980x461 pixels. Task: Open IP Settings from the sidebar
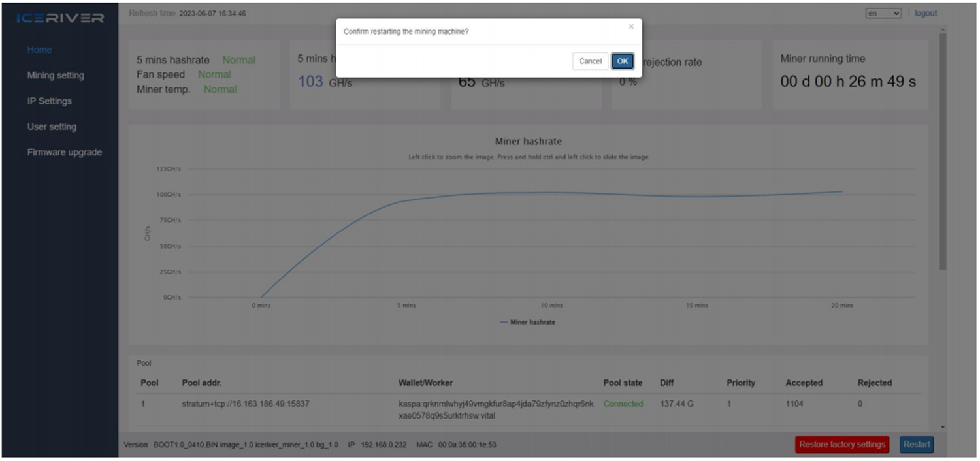click(x=50, y=101)
